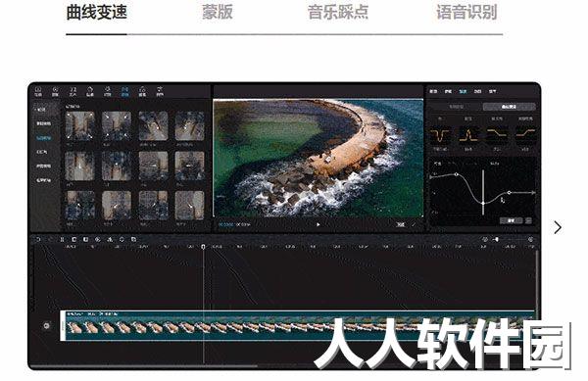
Task: Open the 蒙版 feature tab
Action: click(x=218, y=12)
